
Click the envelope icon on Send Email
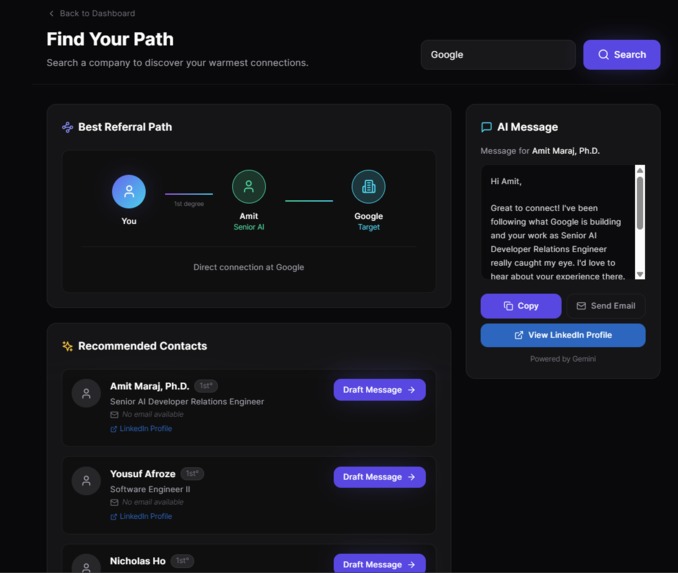pos(581,306)
